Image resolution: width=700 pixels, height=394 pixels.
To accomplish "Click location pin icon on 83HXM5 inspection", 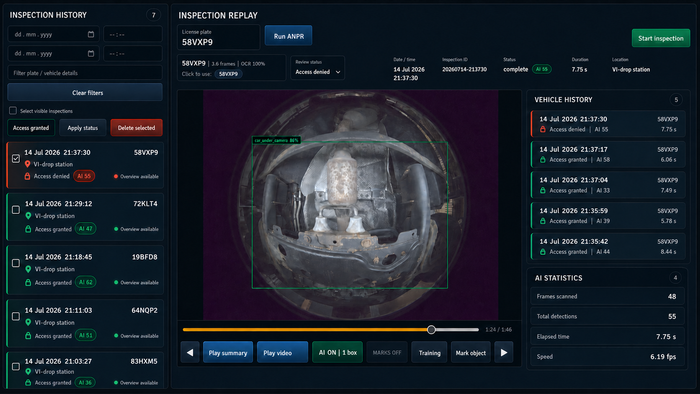I will [x=28, y=372].
